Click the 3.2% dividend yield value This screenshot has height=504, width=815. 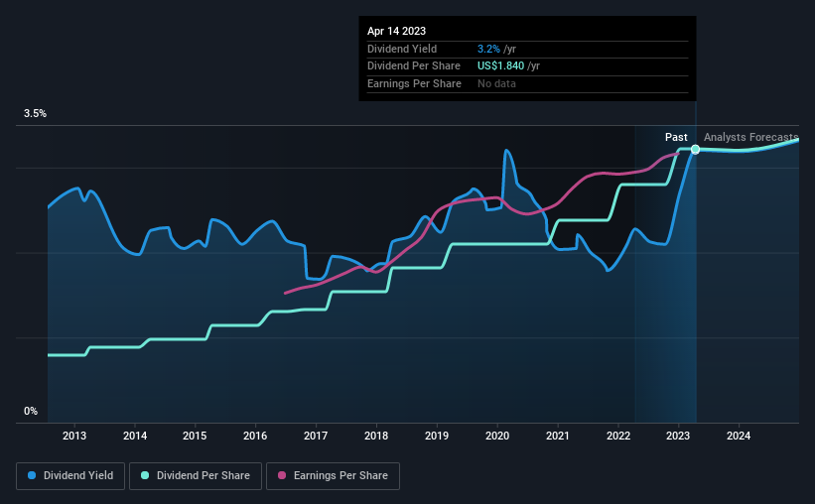coord(488,49)
